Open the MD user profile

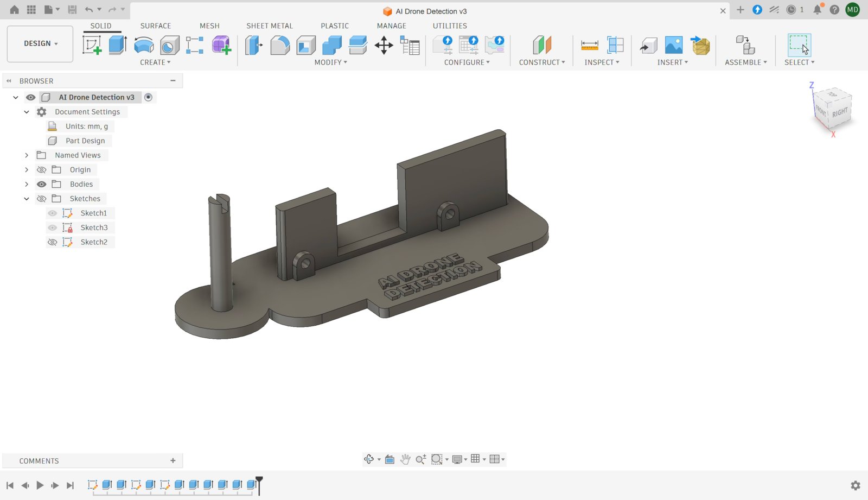pyautogui.click(x=853, y=9)
